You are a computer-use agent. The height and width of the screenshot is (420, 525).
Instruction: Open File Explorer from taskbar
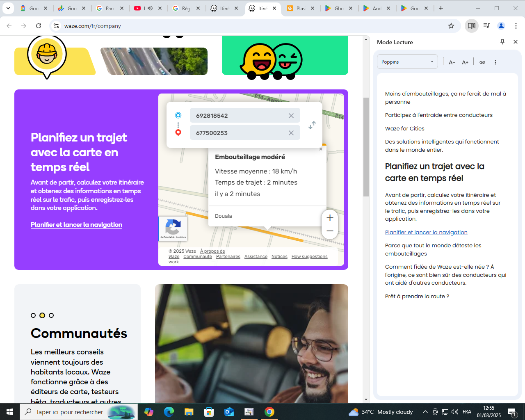point(189,412)
